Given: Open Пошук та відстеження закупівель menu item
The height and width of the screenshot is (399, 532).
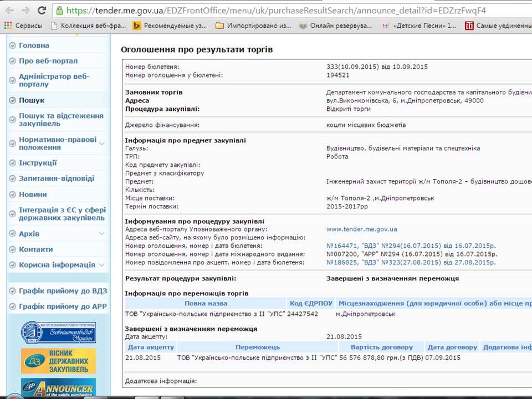Looking at the screenshot, I should (61, 120).
